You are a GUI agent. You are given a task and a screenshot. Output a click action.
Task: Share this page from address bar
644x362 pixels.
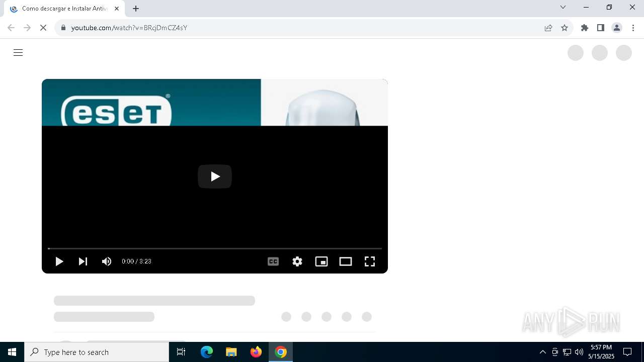coord(548,28)
